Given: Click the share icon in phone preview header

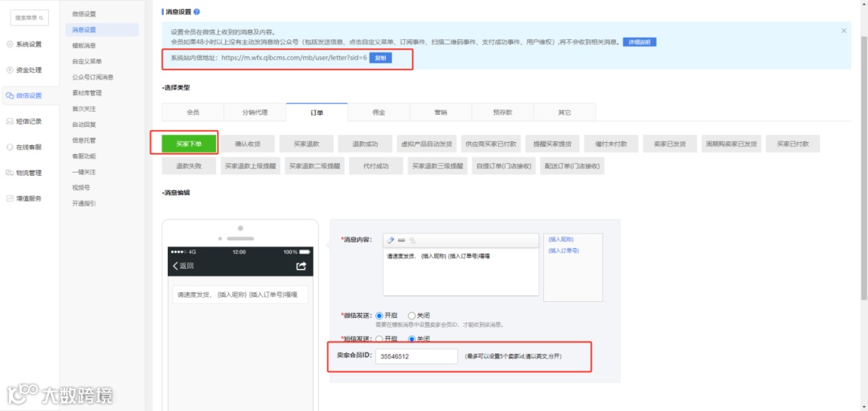Looking at the screenshot, I should [301, 266].
